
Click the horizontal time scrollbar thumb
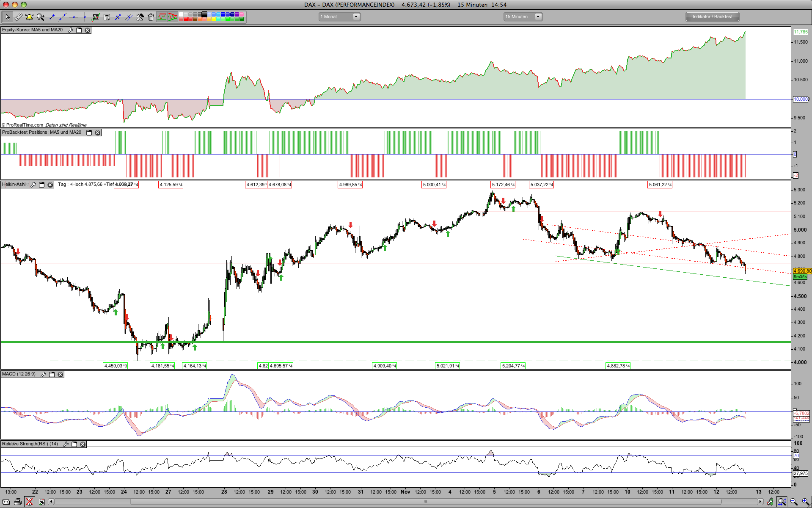pyautogui.click(x=426, y=502)
